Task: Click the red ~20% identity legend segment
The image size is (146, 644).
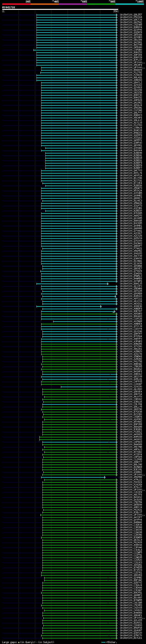Action: click(16, 4)
